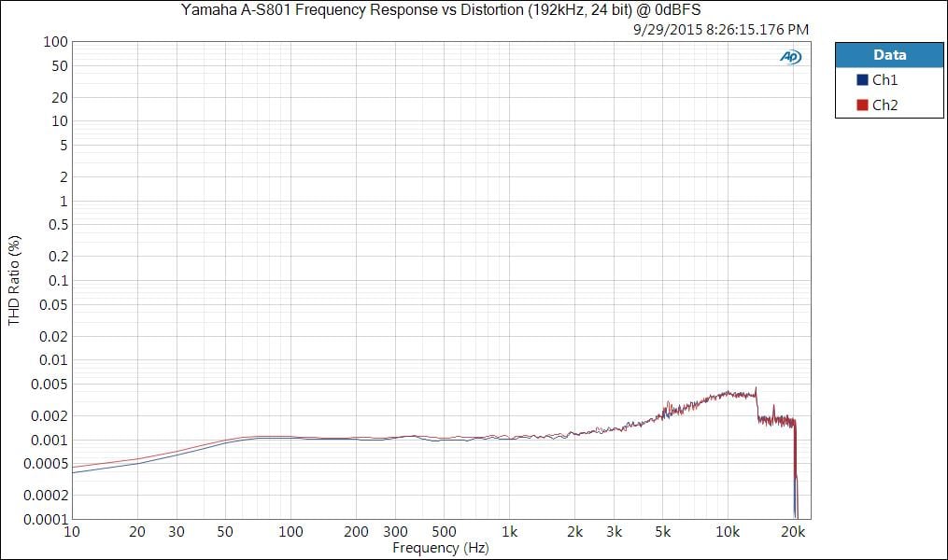Click the 10 tick on frequency axis

(71, 532)
